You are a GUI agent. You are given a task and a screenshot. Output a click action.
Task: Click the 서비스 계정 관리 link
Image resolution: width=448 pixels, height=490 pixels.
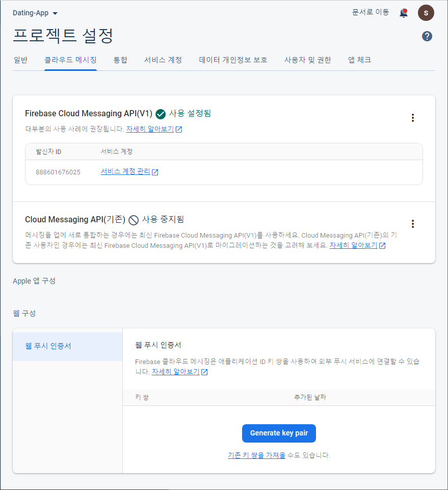129,171
